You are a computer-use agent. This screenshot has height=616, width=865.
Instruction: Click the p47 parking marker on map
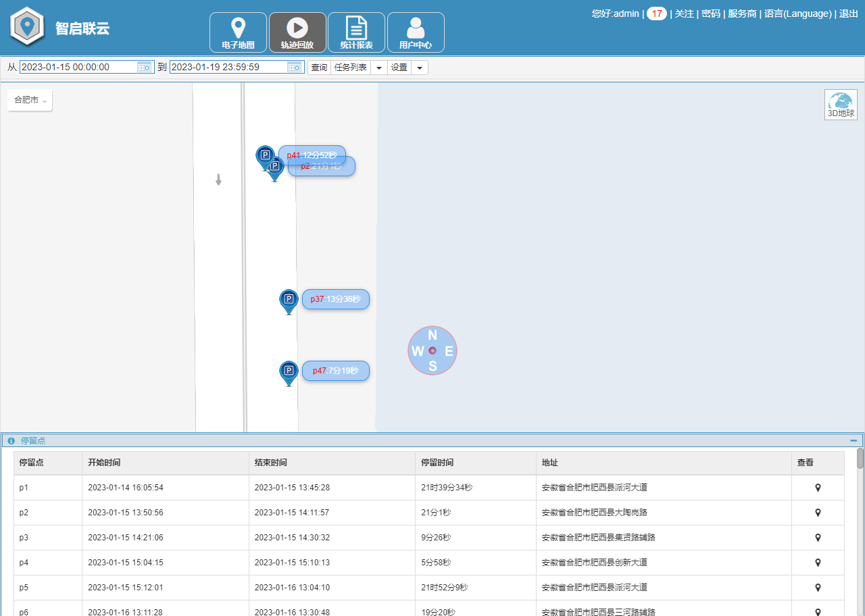click(289, 369)
